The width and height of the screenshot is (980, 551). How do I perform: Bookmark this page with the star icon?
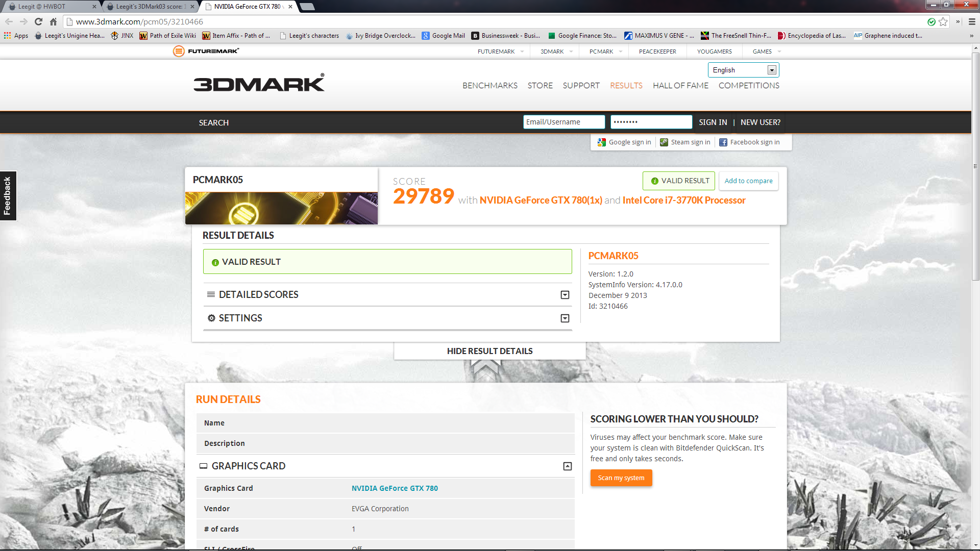[x=943, y=21]
